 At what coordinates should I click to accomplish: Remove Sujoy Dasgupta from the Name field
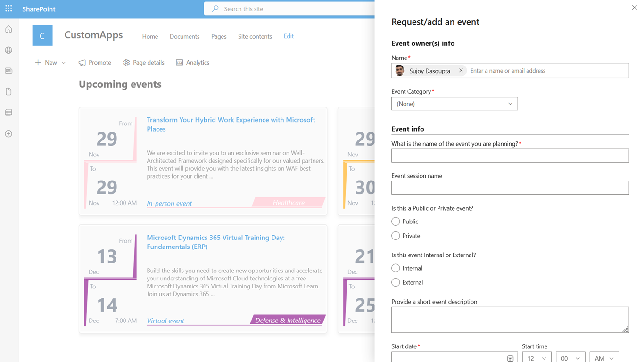click(x=461, y=71)
